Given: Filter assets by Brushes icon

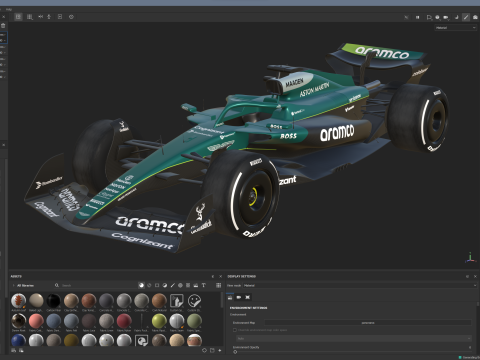Looking at the screenshot, I should tap(172, 285).
